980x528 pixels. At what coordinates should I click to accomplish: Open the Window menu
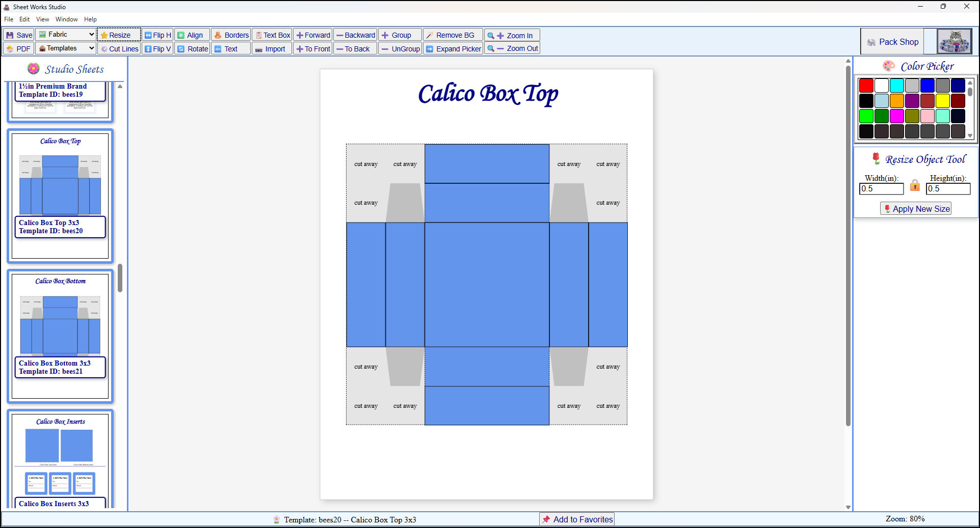click(x=66, y=19)
